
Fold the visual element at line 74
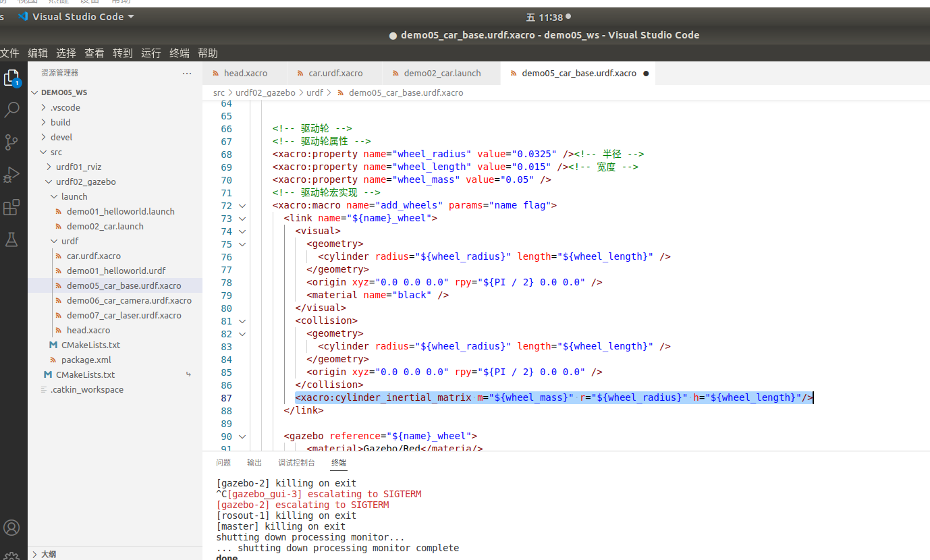(242, 231)
